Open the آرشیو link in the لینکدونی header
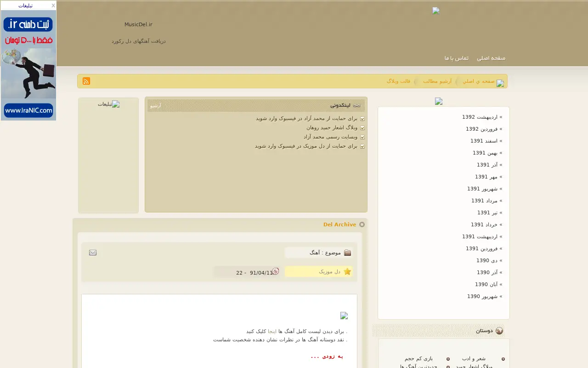 [156, 106]
